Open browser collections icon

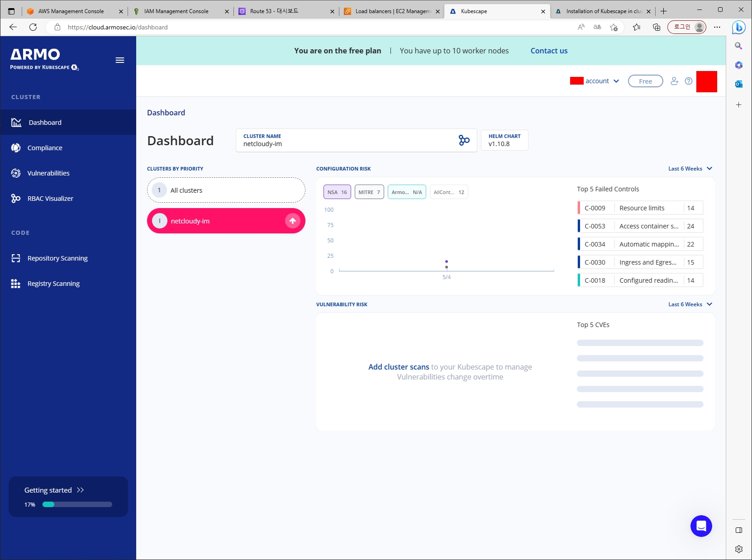(x=657, y=27)
